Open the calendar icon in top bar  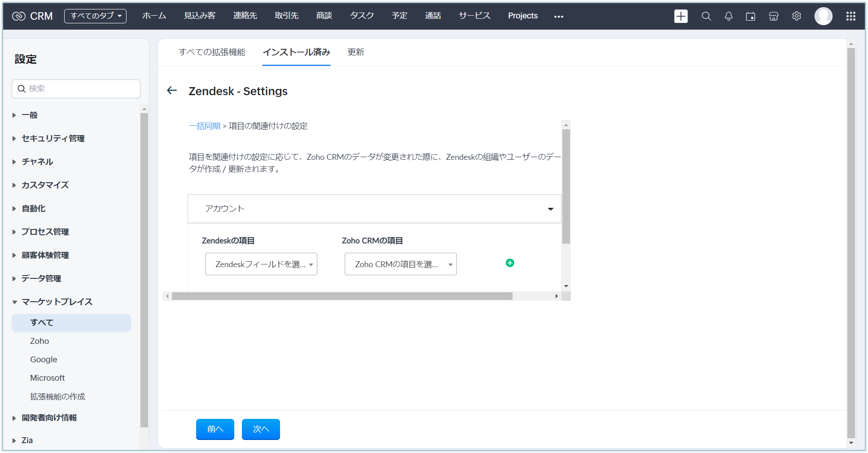pos(750,16)
